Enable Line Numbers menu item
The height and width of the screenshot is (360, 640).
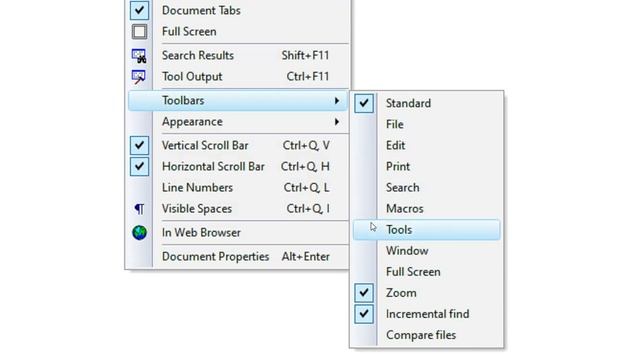pos(238,188)
